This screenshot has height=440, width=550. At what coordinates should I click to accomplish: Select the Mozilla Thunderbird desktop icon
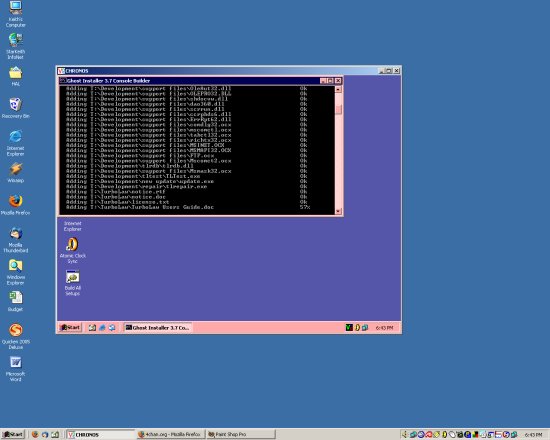tap(15, 240)
